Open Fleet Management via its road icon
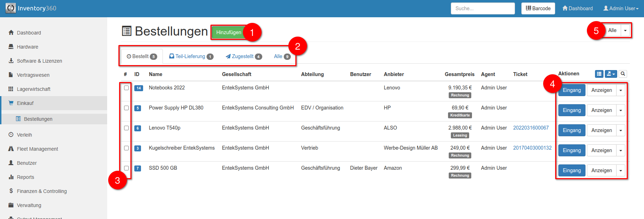Screen dimensions: 644x219 pyautogui.click(x=11, y=149)
